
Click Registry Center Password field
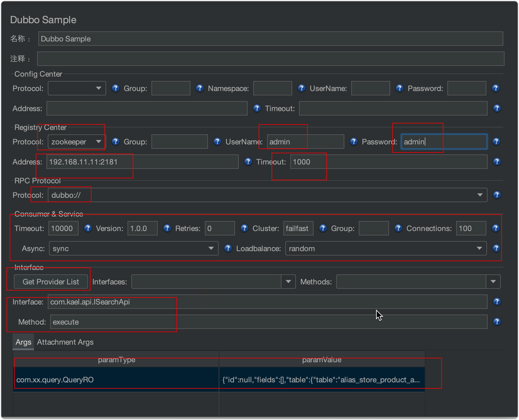click(444, 142)
